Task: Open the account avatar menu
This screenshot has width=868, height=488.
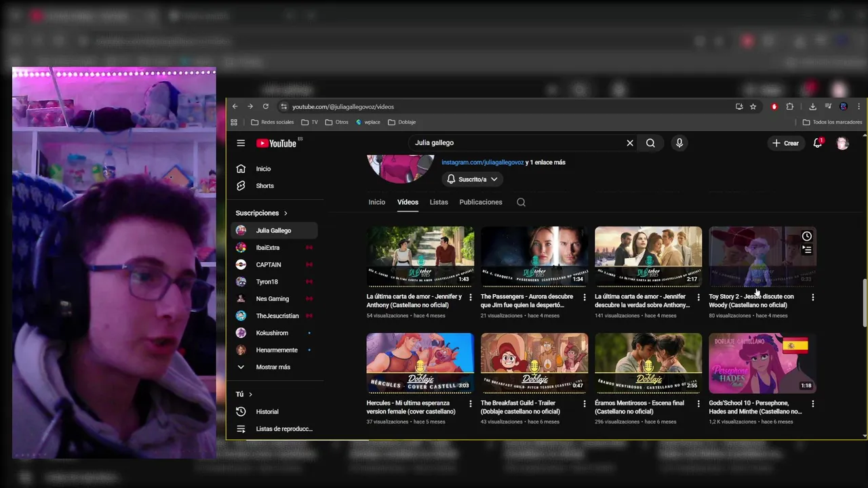Action: click(x=842, y=143)
